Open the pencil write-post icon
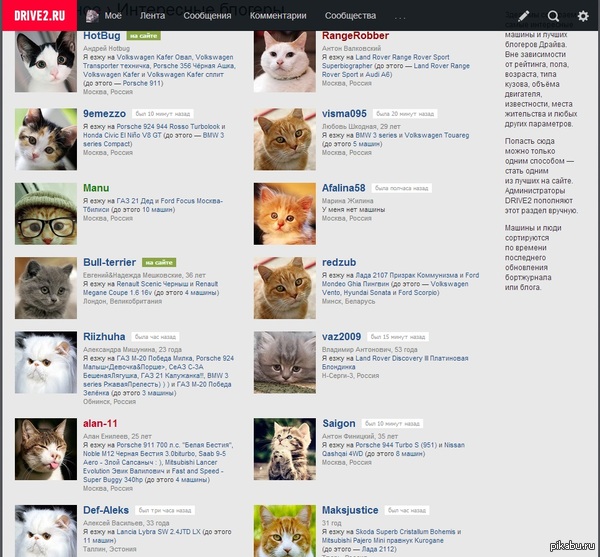 523,16
